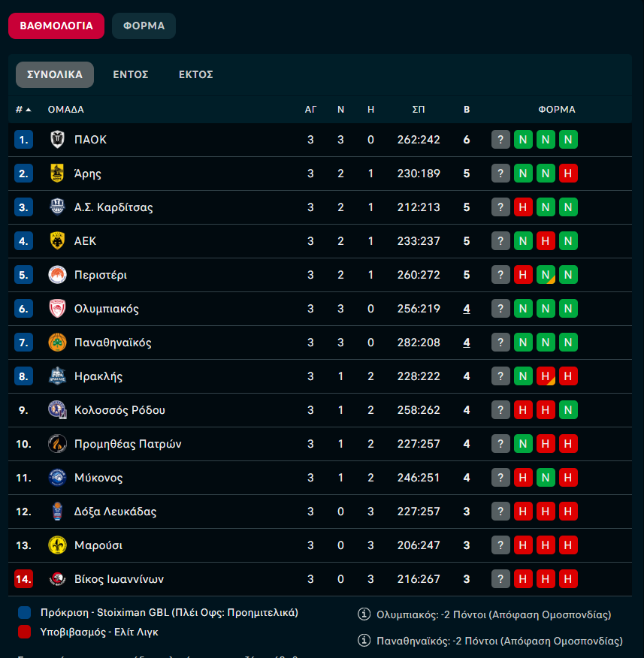Open the Βίκος Ιωαννίνων logo

(x=57, y=579)
